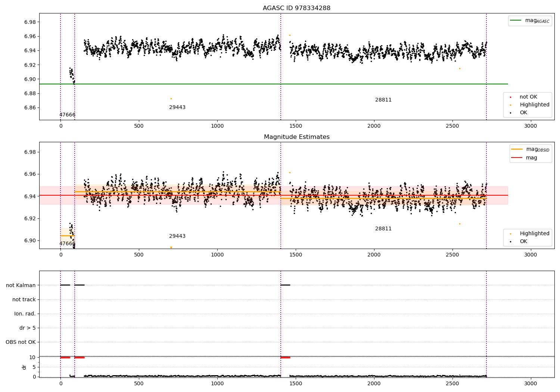Click y-axis tick 6.98 in AGASC ID plot

tap(30, 22)
